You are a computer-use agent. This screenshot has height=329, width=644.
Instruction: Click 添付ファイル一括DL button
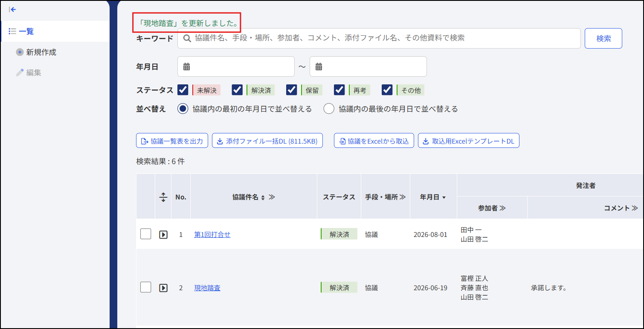(267, 141)
